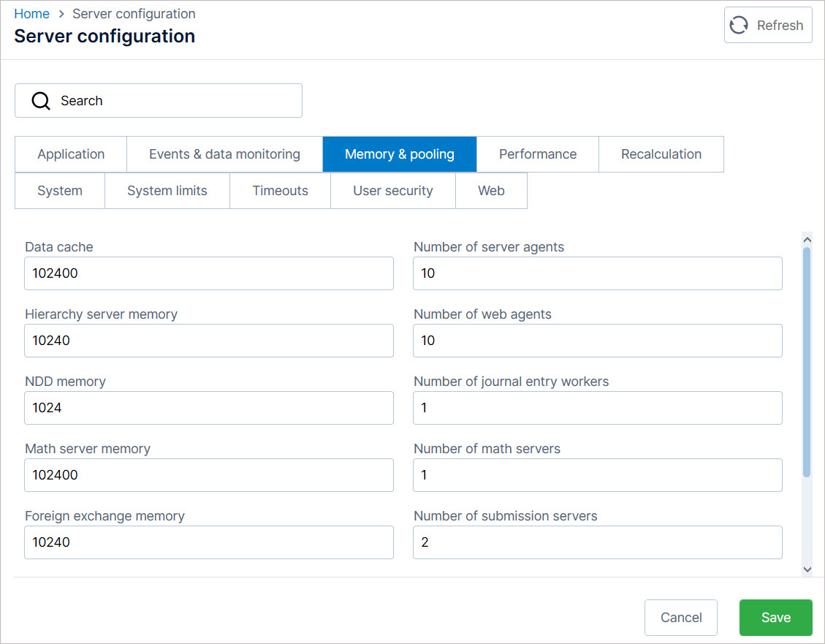Cancel the configuration changes
825x644 pixels.
tap(680, 617)
